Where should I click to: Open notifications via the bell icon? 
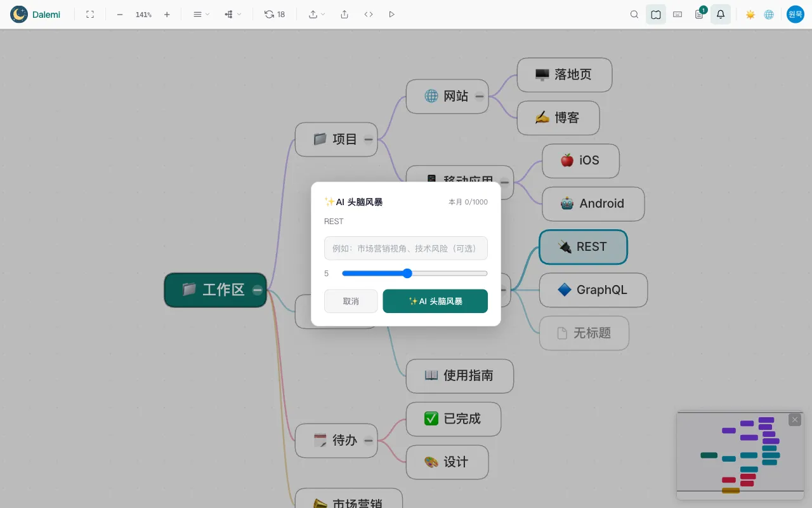click(x=721, y=14)
